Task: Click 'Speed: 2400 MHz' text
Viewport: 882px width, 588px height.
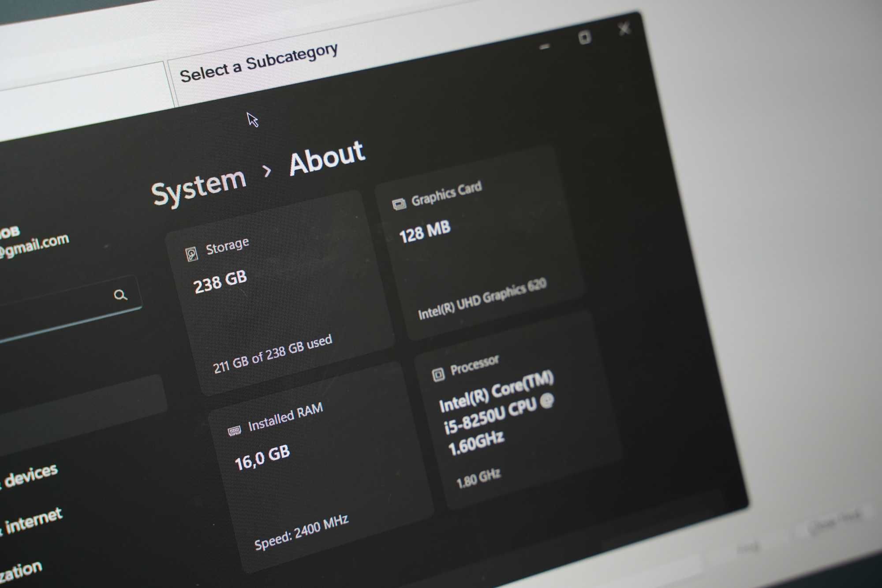Action: 302,532
